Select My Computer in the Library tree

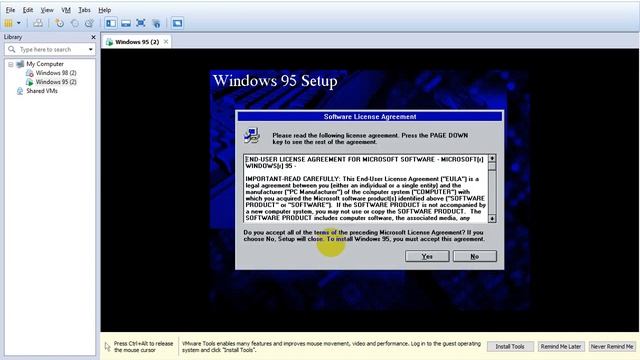45,64
